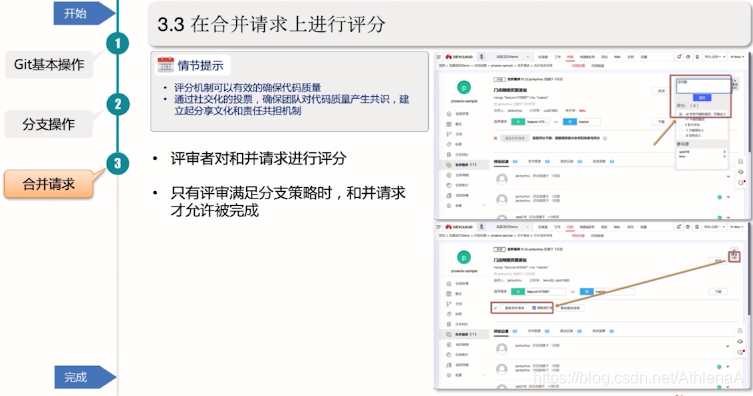Click the calendar icon beside 情节提示
The width and height of the screenshot is (753, 396).
click(166, 65)
